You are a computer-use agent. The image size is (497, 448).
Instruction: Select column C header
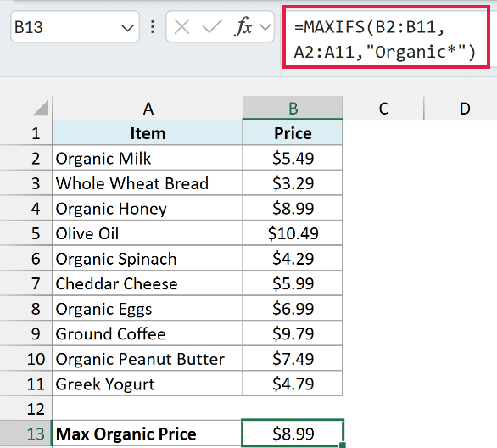[383, 109]
